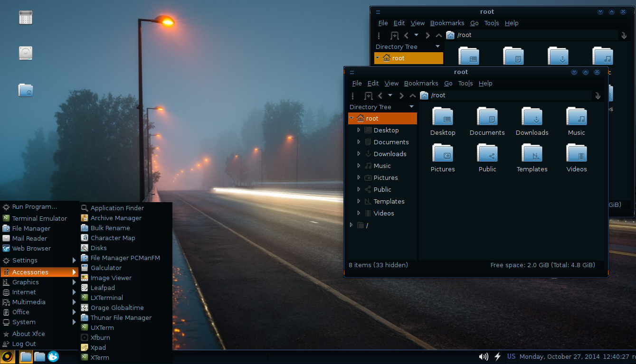Open Templates folder in front window
The image size is (636, 364).
pos(532,158)
